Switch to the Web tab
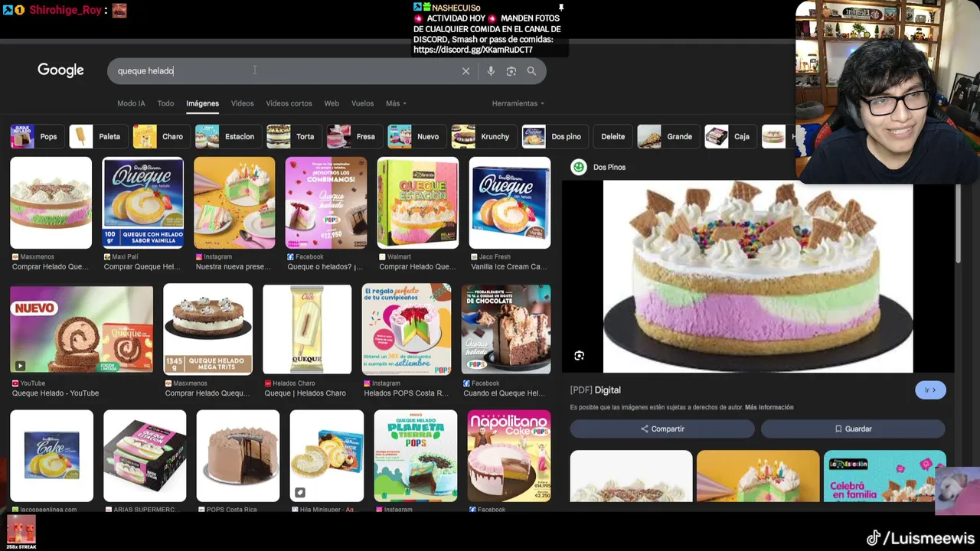 [x=332, y=103]
